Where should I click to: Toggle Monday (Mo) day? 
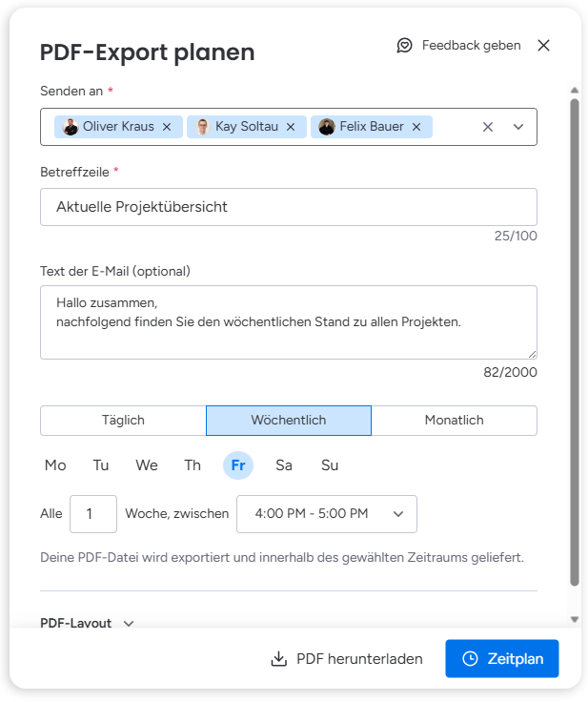tap(55, 465)
